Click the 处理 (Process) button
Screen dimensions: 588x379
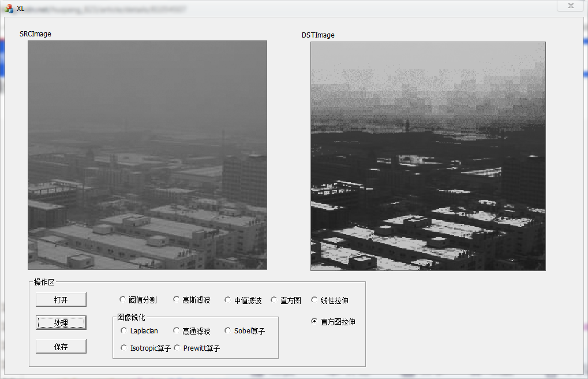[61, 322]
